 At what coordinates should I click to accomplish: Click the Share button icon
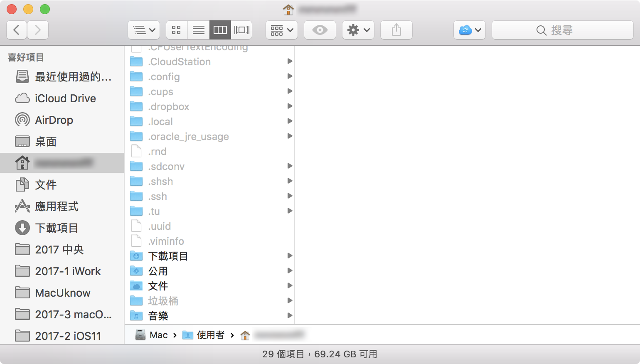point(396,30)
